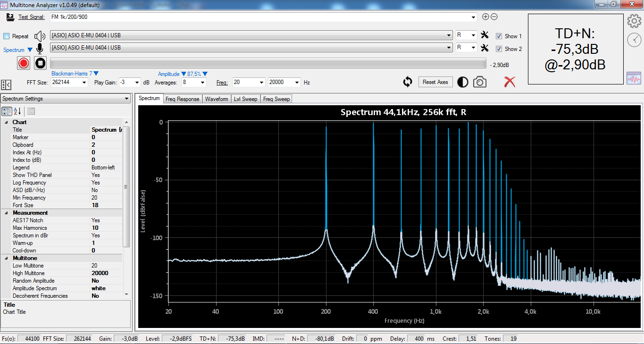Switch to the Lvl Sweep tab
This screenshot has height=344, width=644.
(245, 99)
